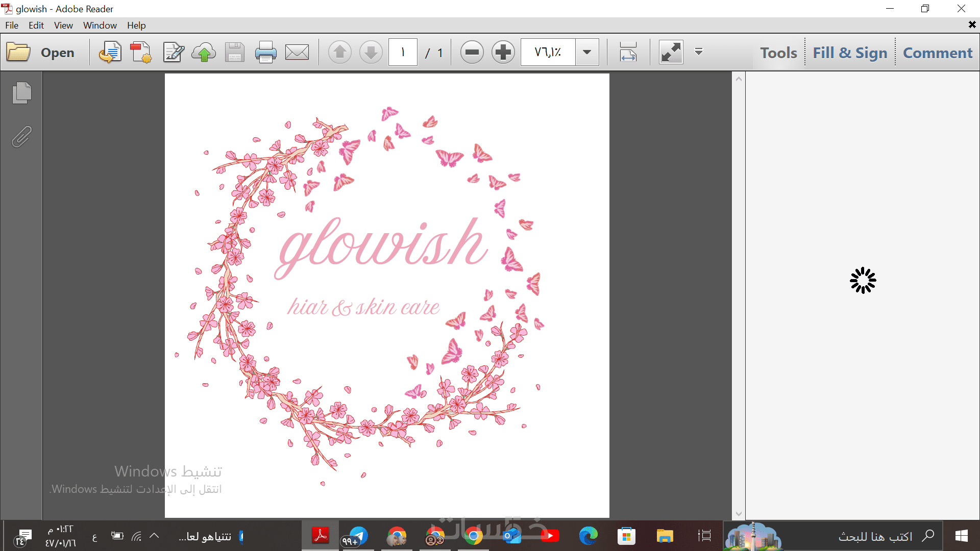Open the Comment pane
Image resolution: width=980 pixels, height=551 pixels.
pyautogui.click(x=938, y=53)
